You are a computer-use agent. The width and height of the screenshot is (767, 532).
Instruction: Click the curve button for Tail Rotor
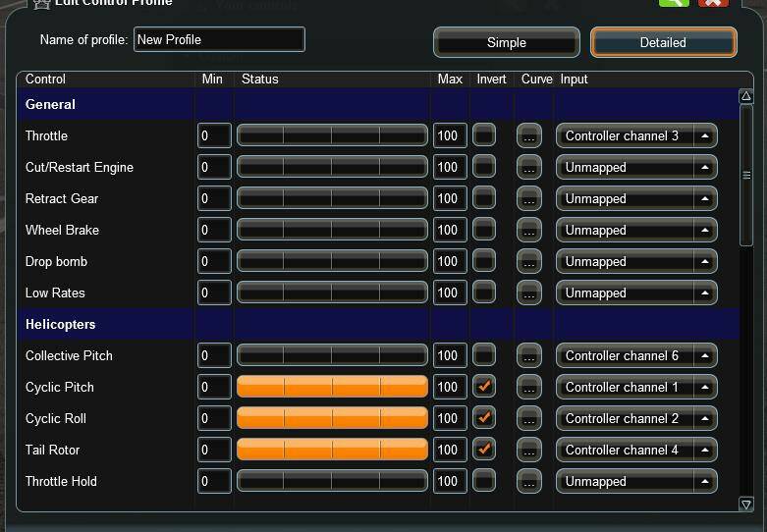529,451
